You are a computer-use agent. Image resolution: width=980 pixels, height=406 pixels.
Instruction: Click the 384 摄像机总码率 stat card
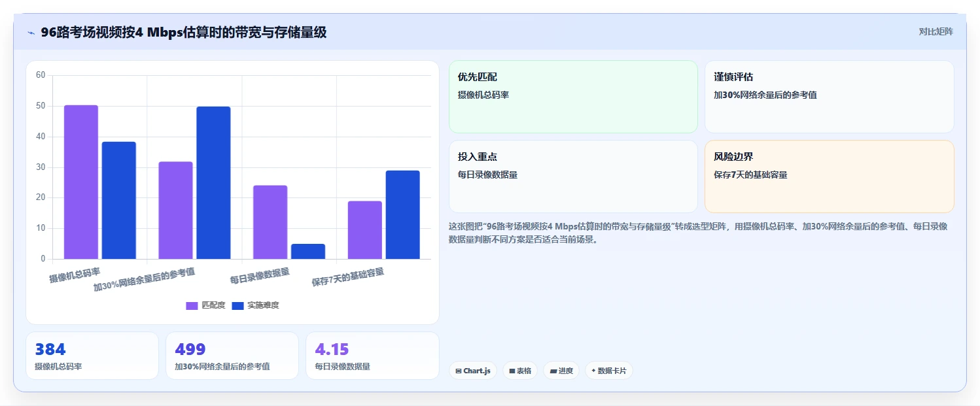(x=92, y=356)
